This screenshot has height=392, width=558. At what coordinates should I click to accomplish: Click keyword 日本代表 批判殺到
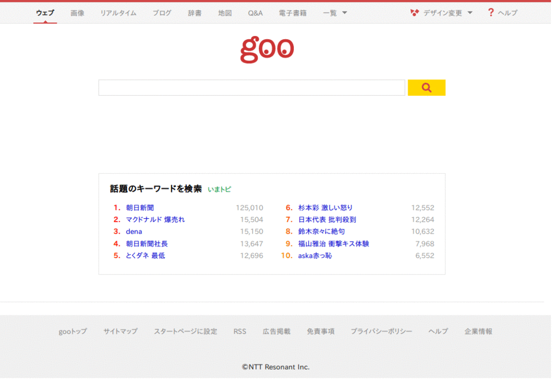(x=327, y=219)
